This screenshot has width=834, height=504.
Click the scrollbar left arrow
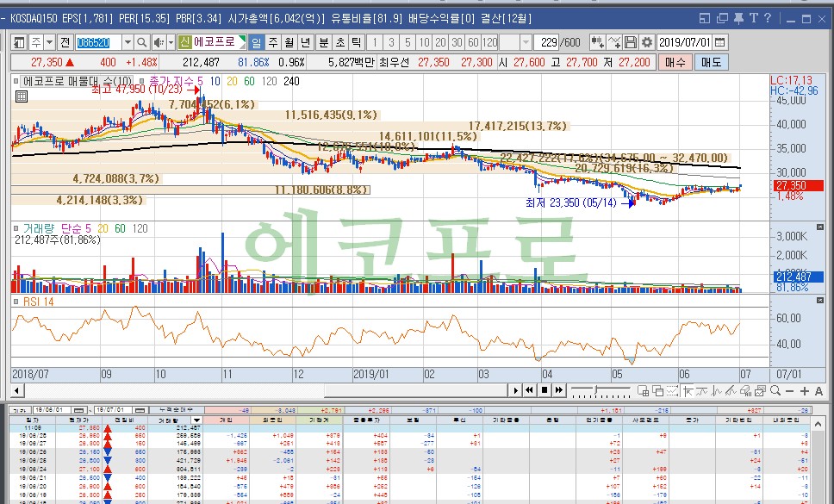[x=16, y=391]
